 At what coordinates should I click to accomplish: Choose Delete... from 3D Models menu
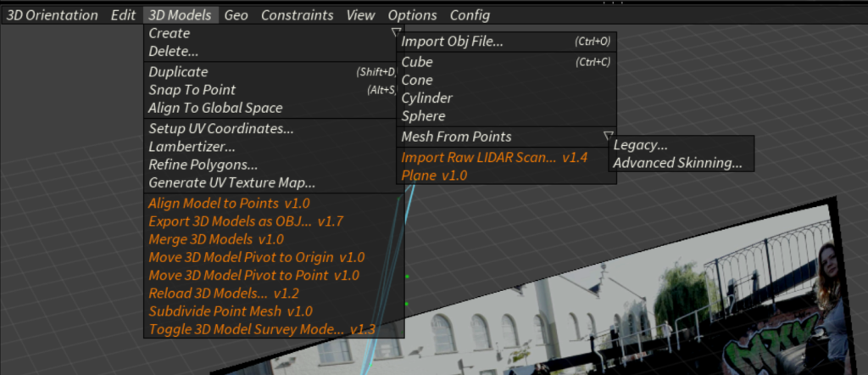coord(274,52)
